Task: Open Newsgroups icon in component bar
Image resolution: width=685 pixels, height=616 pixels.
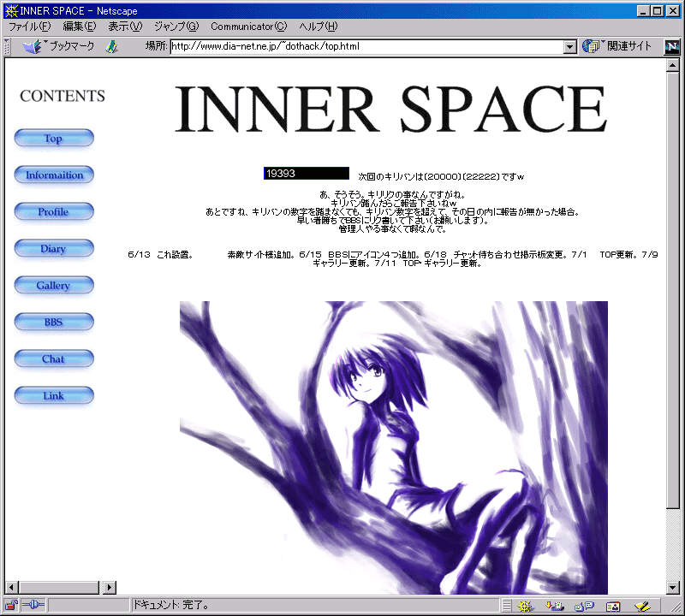Action: (x=584, y=606)
